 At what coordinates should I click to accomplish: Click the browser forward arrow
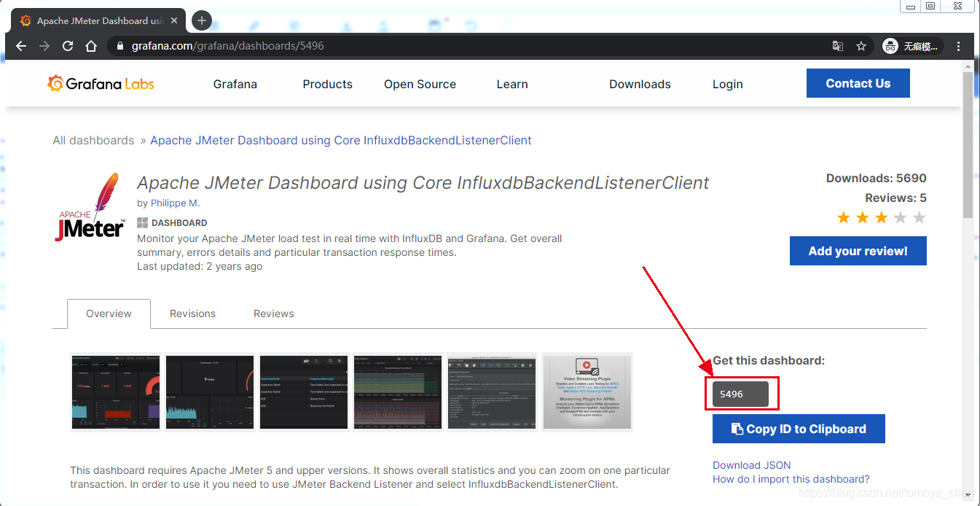[44, 46]
